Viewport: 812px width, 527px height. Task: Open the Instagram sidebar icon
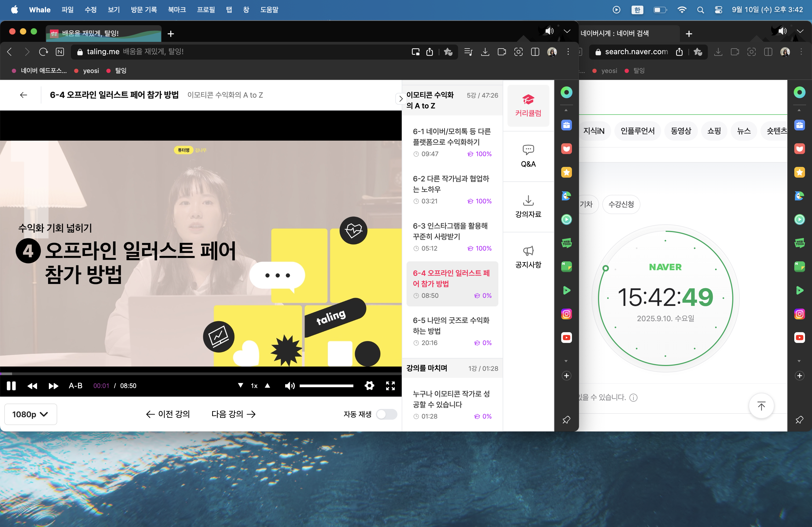pos(566,314)
